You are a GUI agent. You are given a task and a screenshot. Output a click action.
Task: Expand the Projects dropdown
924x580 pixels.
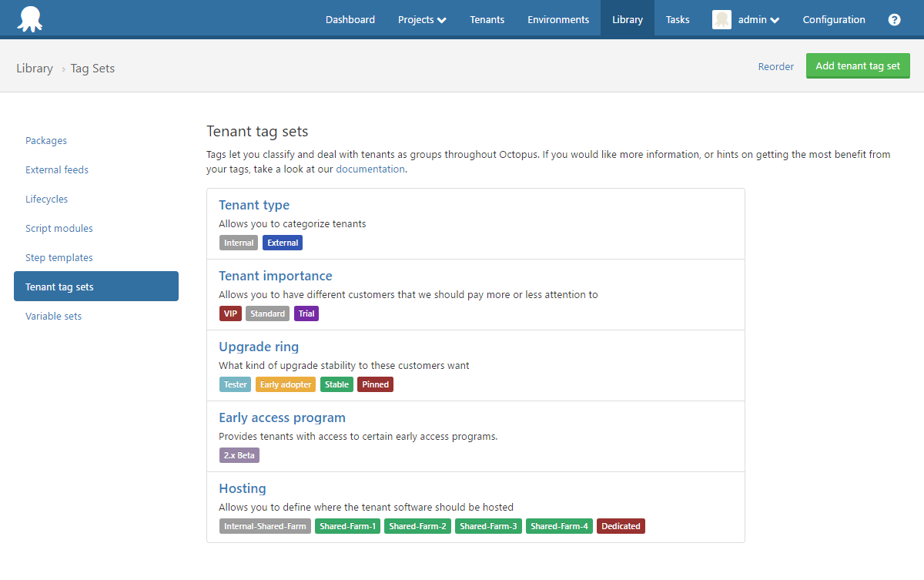[x=421, y=19]
